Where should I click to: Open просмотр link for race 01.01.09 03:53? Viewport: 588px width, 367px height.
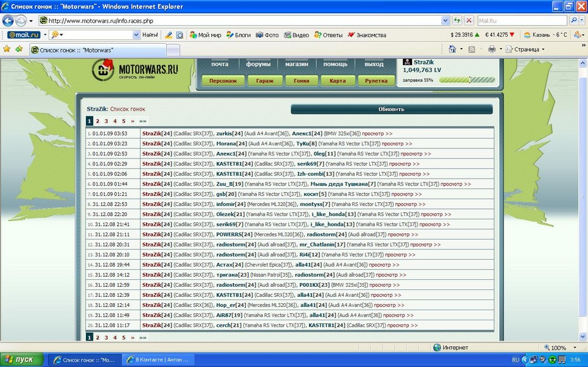377,133
